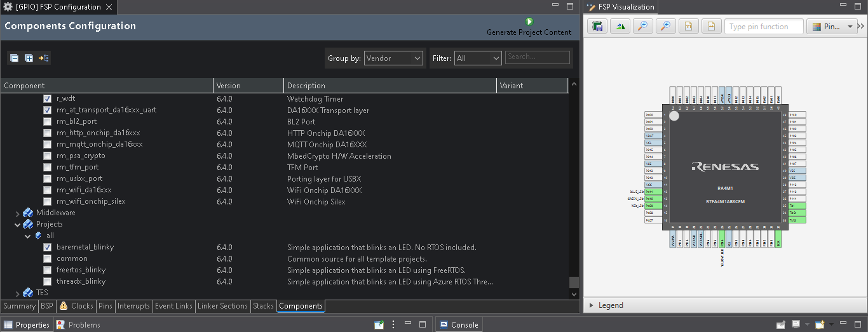Expand the TES tree node
Image resolution: width=868 pixels, height=332 pixels.
[18, 293]
